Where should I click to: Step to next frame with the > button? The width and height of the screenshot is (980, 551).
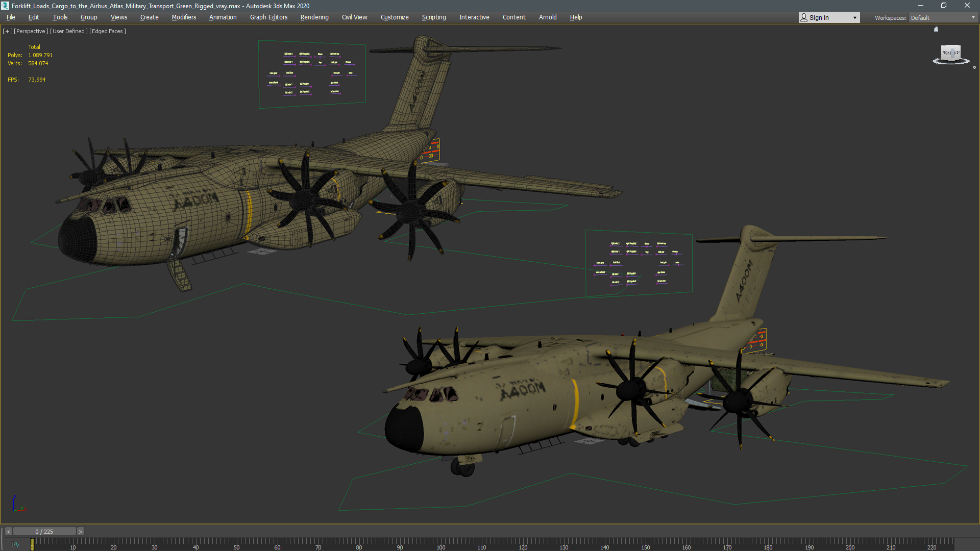point(80,532)
